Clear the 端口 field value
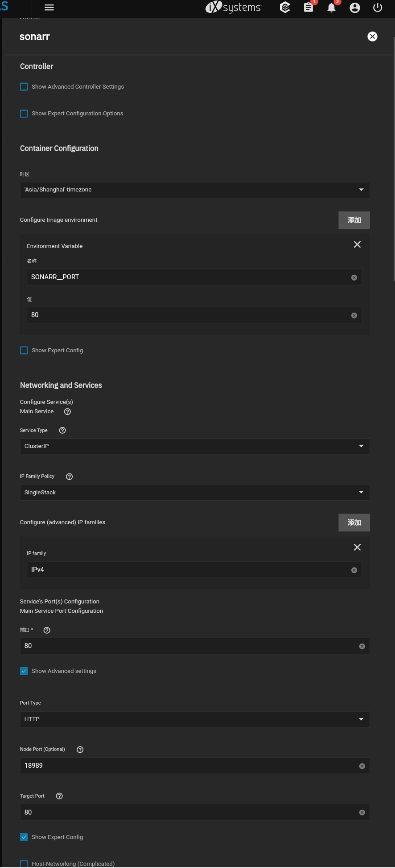The height and width of the screenshot is (868, 395). [x=362, y=646]
